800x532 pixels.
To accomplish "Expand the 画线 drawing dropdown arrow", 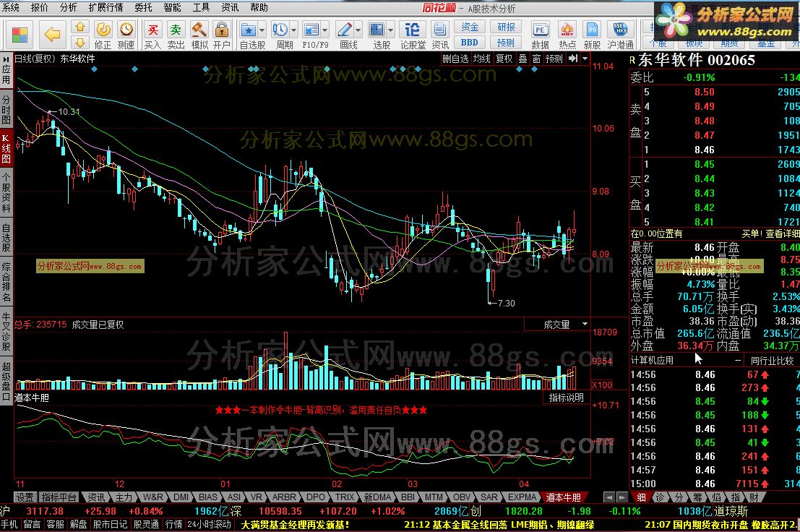I will tap(358, 30).
